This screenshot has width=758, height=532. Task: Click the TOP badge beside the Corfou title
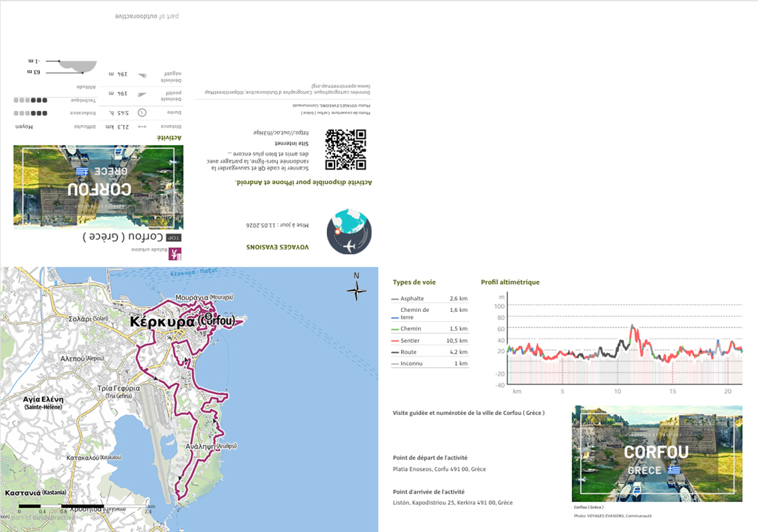point(174,237)
